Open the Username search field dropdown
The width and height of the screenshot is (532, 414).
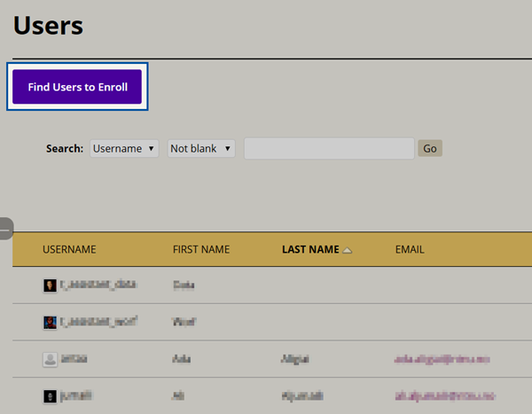coord(124,149)
